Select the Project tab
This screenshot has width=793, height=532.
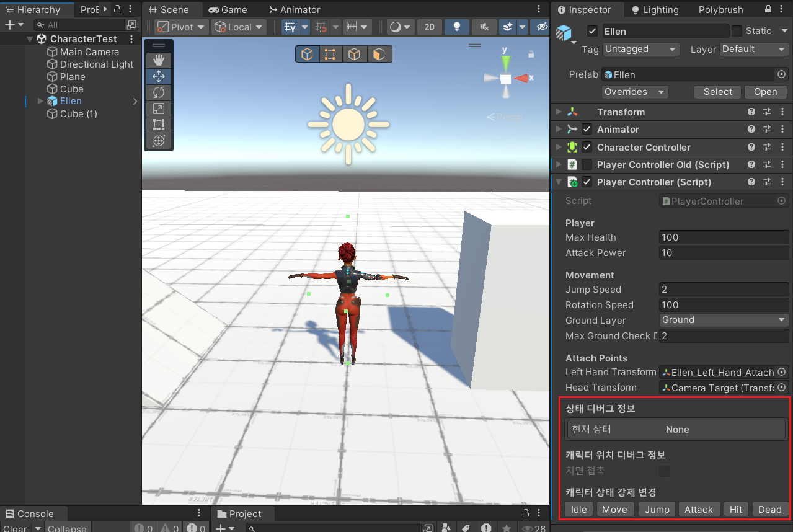239,513
